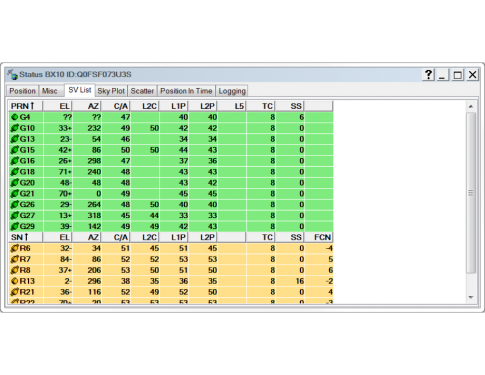Sort GPS table by PRN column header

click(x=26, y=106)
